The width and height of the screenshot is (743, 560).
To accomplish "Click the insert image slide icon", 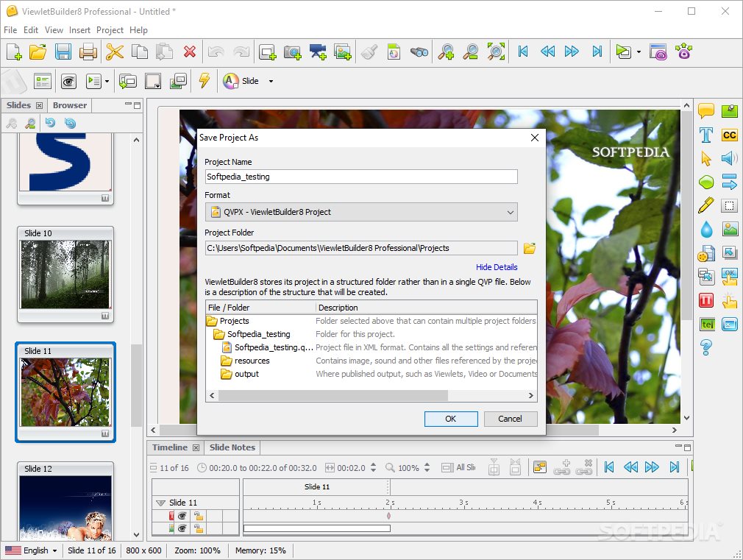I will click(x=343, y=52).
